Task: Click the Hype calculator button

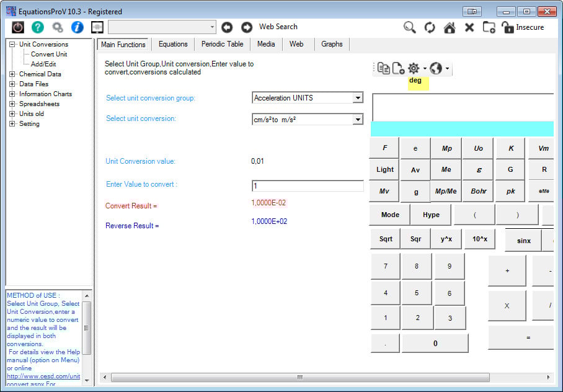Action: tap(431, 215)
